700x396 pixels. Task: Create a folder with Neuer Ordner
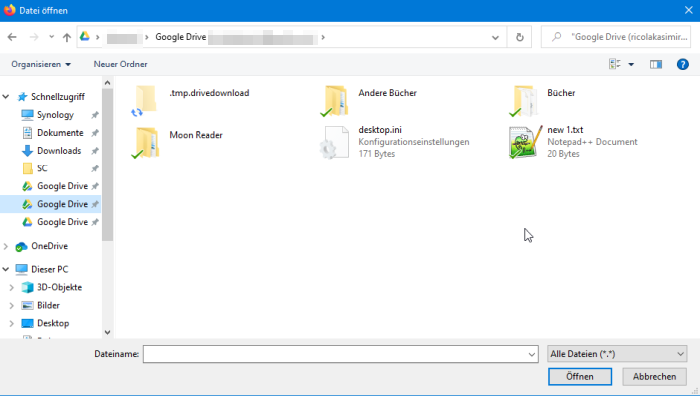(x=121, y=64)
